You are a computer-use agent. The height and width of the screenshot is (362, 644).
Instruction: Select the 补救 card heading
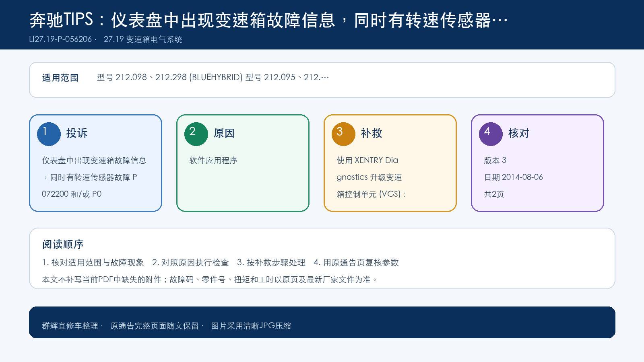pyautogui.click(x=372, y=133)
